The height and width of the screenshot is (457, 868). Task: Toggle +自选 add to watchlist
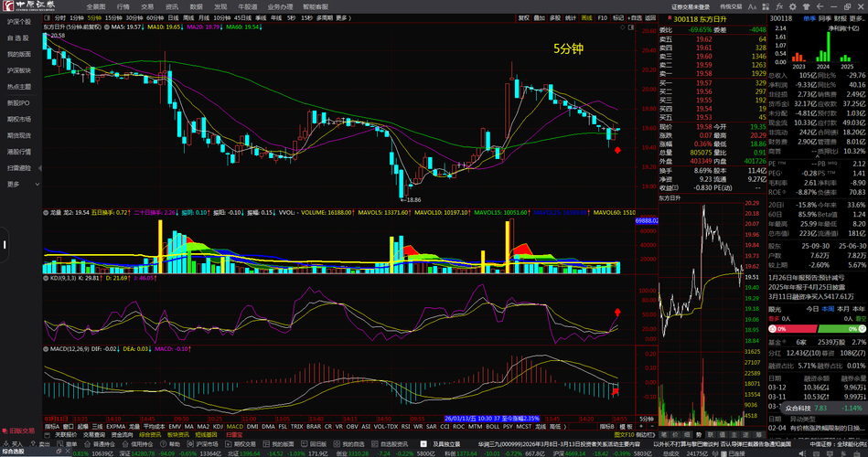635,18
